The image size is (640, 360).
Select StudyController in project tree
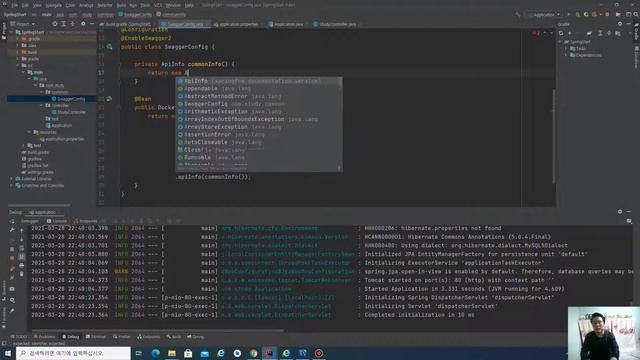pos(69,112)
